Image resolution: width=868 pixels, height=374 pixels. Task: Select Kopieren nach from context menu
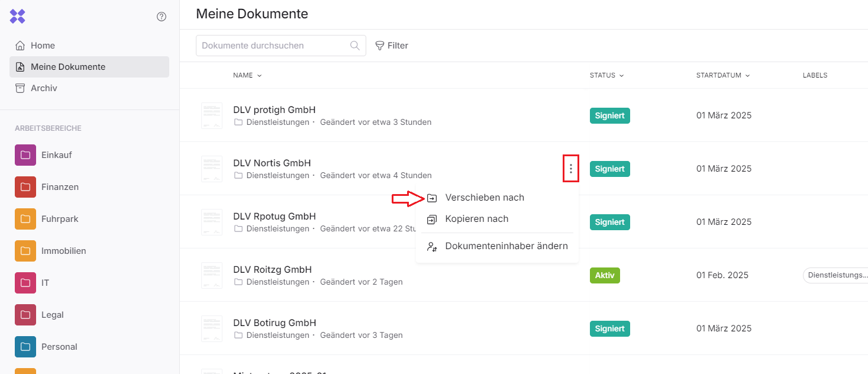(476, 219)
